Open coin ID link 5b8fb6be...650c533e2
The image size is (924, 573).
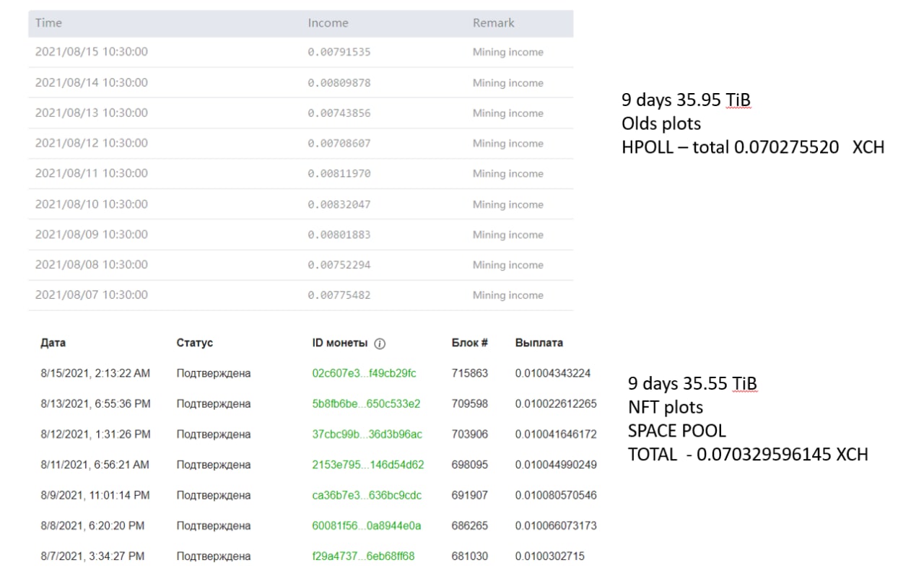pos(366,403)
